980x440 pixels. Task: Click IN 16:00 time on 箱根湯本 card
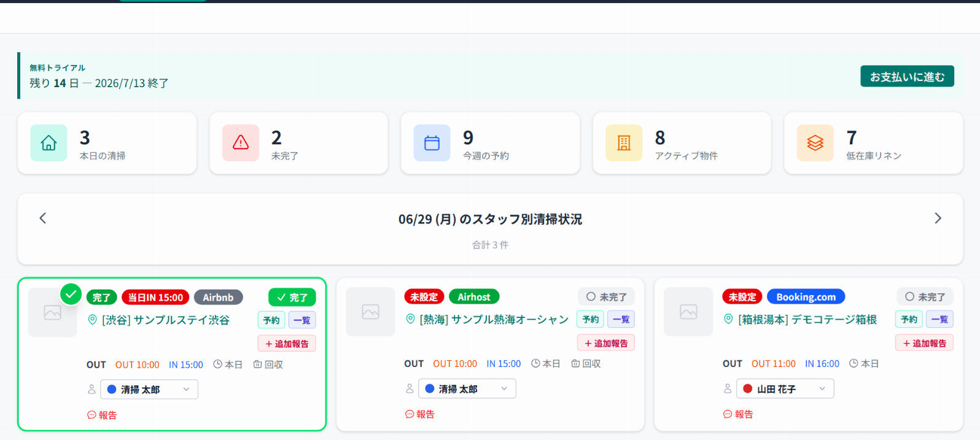coord(822,364)
